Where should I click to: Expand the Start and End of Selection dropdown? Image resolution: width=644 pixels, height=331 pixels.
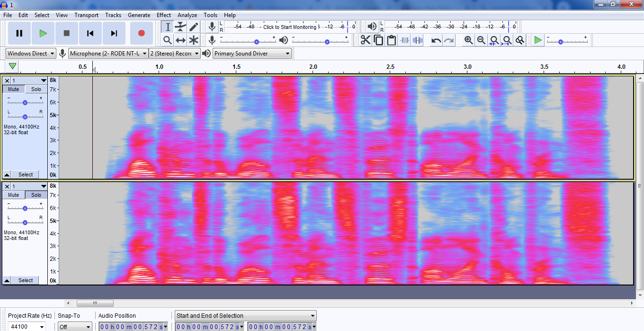245,316
